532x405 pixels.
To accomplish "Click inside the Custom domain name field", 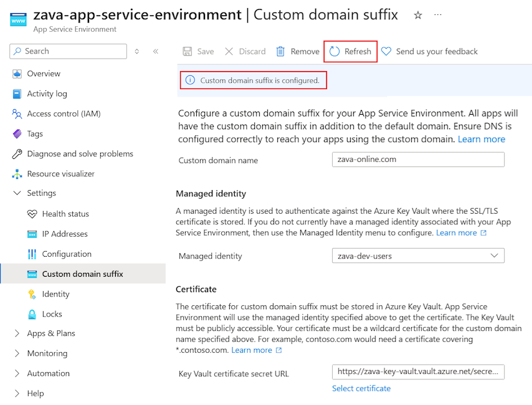I will (417, 160).
